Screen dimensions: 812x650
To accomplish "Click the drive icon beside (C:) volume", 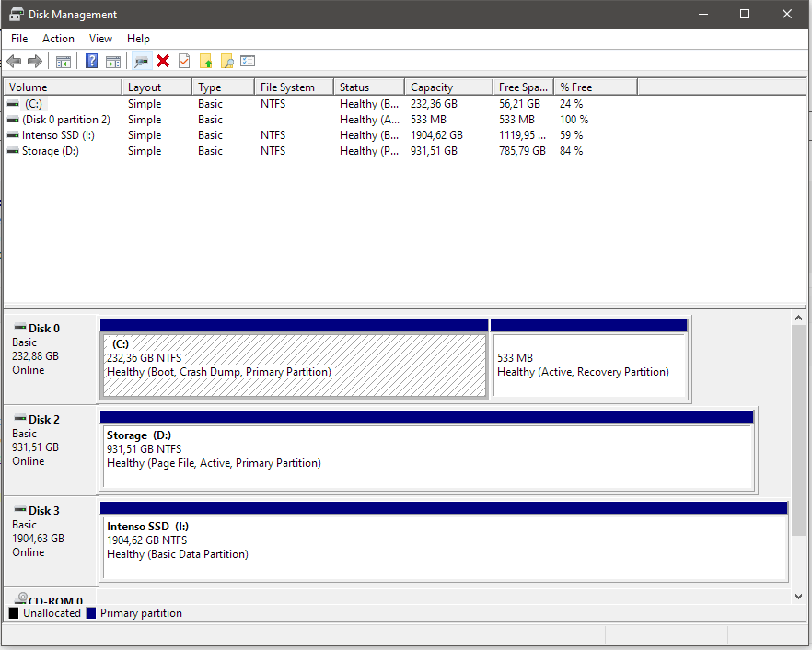I will tap(13, 104).
